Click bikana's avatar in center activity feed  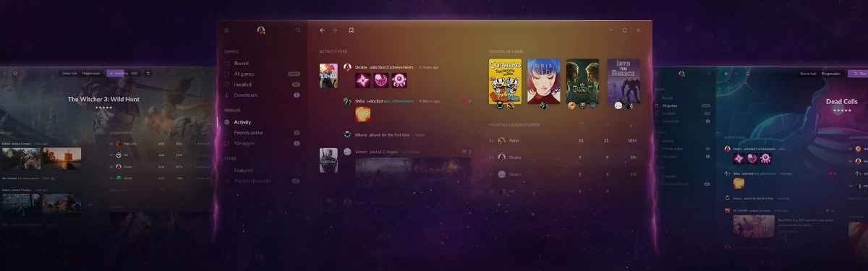click(348, 134)
